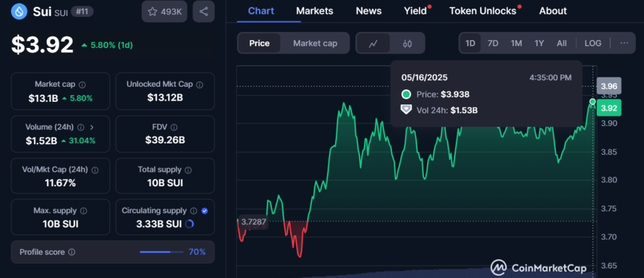Show info for Vol/Mkt Cap (24h)
Image resolution: width=644 pixels, height=278 pixels.
[95, 170]
